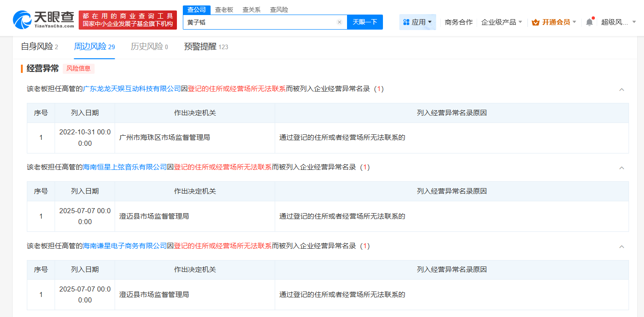The image size is (644, 317).
Task: Collapse the 海南谦星电子商务 section
Action: (622, 246)
